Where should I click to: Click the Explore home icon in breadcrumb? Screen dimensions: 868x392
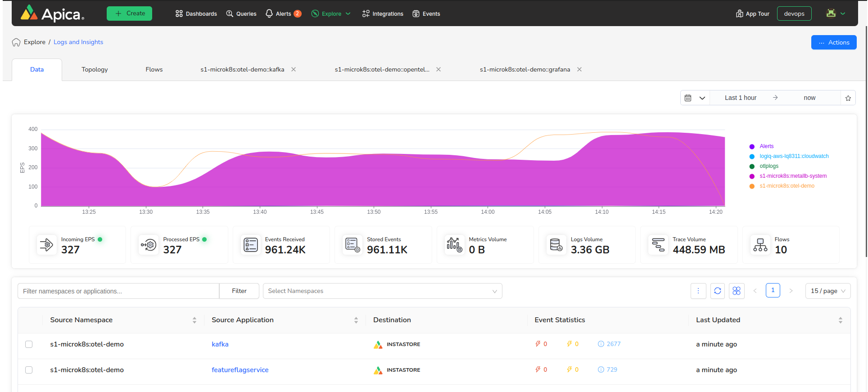[x=16, y=42]
